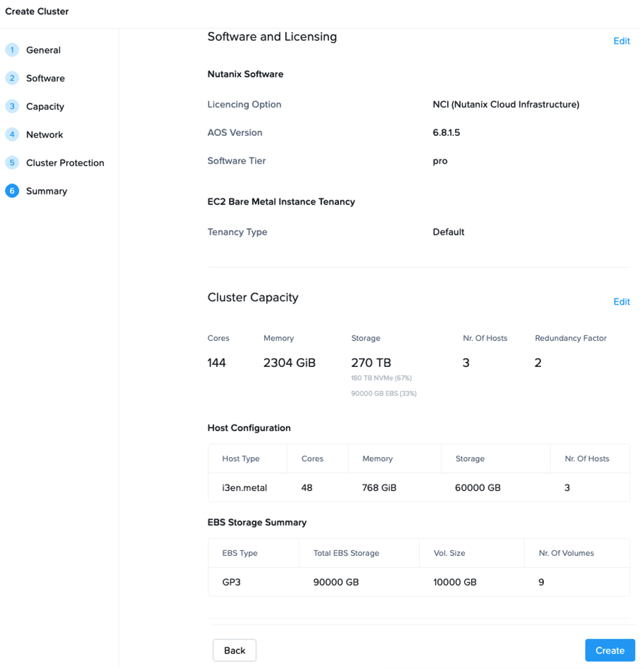Click the 270 TB storage value
The image size is (644, 669).
371,363
